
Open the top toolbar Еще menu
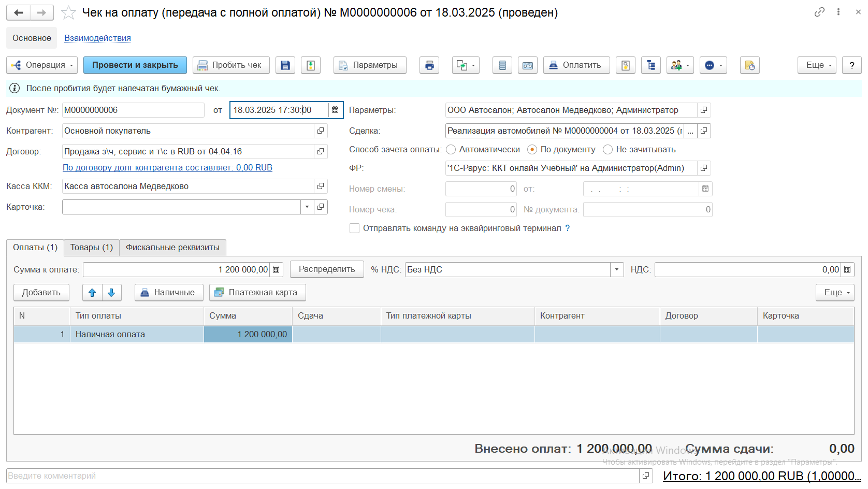pyautogui.click(x=817, y=65)
